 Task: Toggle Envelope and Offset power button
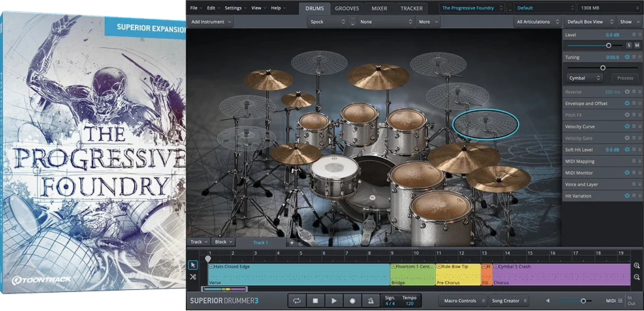(x=627, y=103)
